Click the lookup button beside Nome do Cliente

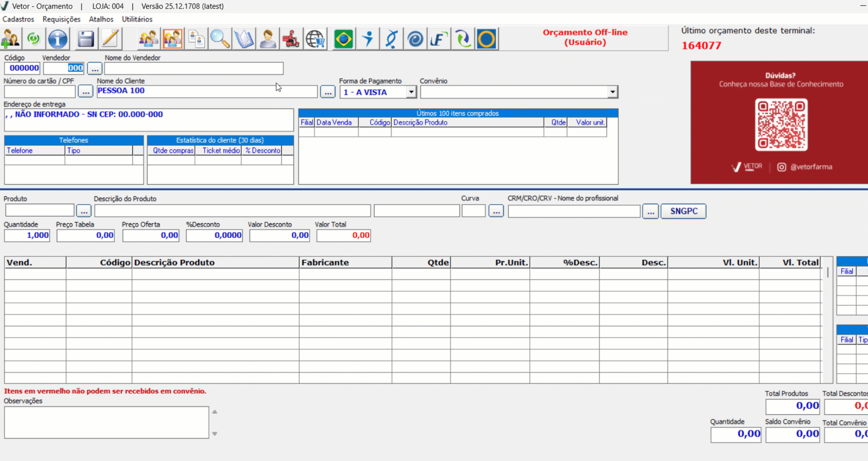(x=327, y=92)
